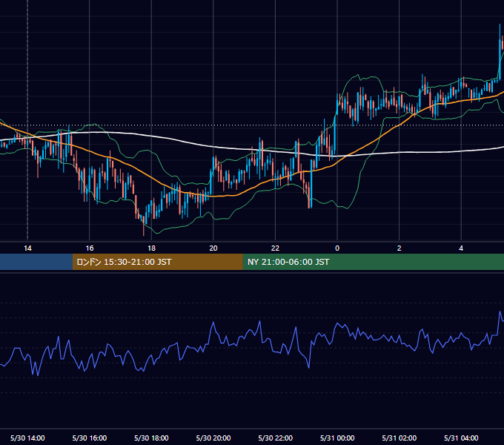Click the 5/31 04:00 date label
The width and height of the screenshot is (504, 445).
pyautogui.click(x=461, y=438)
